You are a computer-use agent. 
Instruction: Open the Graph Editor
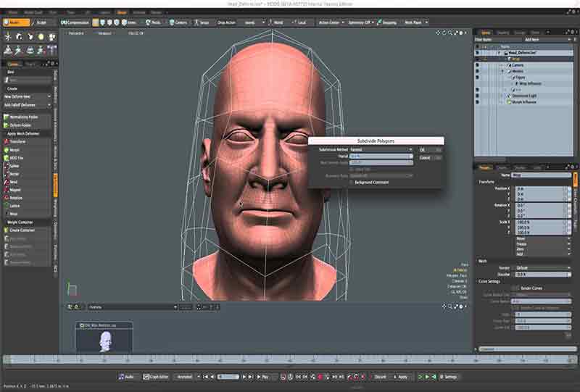pos(156,377)
